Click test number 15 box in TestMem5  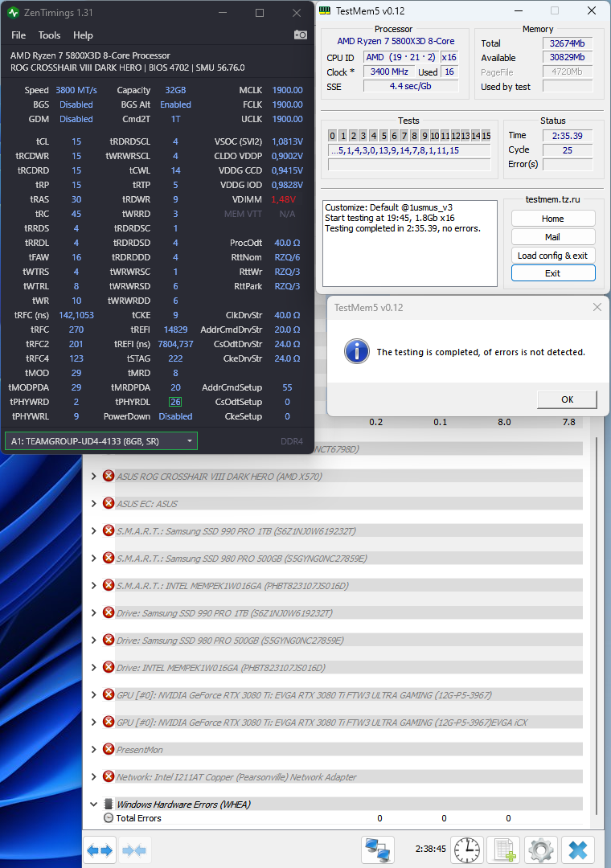pyautogui.click(x=486, y=136)
